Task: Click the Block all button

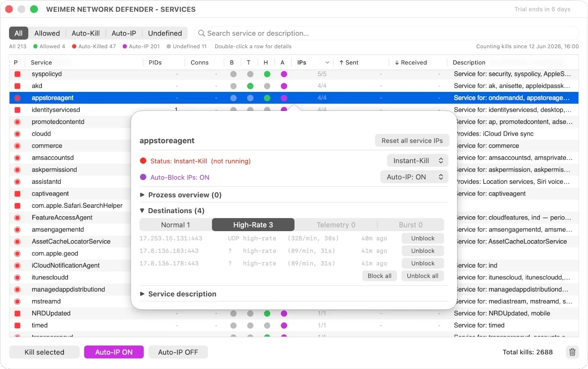Action: coord(380,276)
